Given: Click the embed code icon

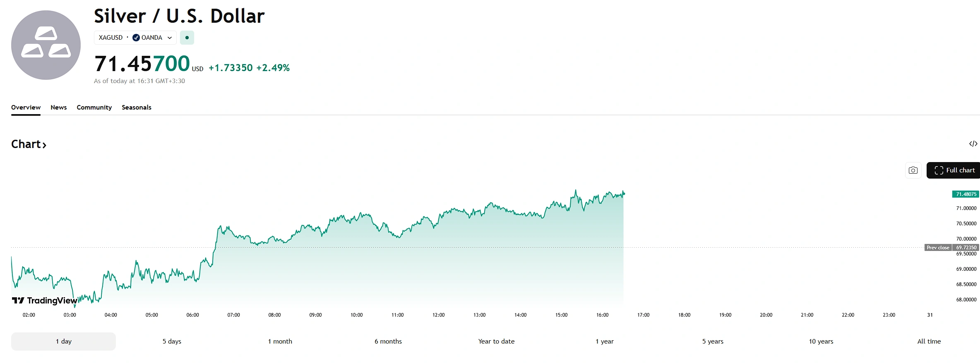Looking at the screenshot, I should click(x=973, y=144).
